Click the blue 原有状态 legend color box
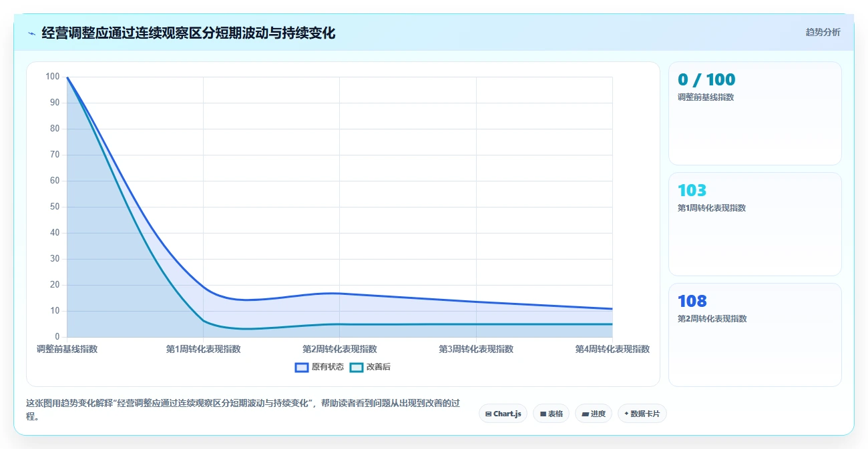Viewport: 868px width, 449px height. pyautogui.click(x=302, y=367)
